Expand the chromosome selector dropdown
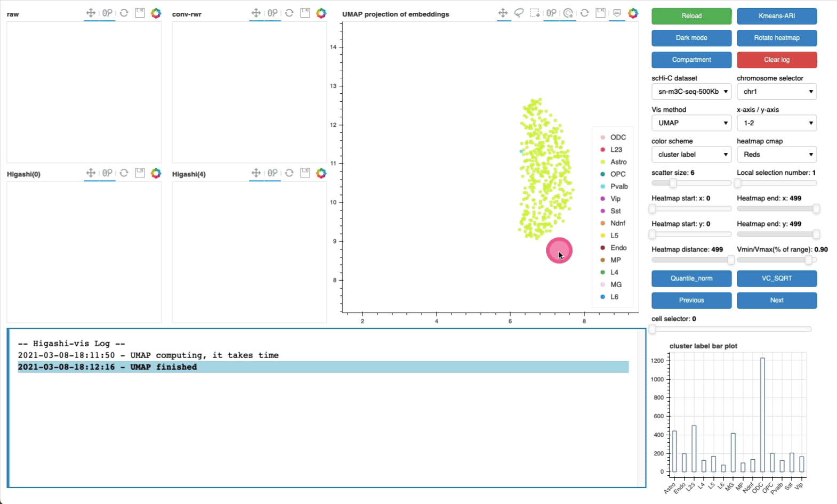Viewport: 837px width, 504px height. tap(777, 92)
